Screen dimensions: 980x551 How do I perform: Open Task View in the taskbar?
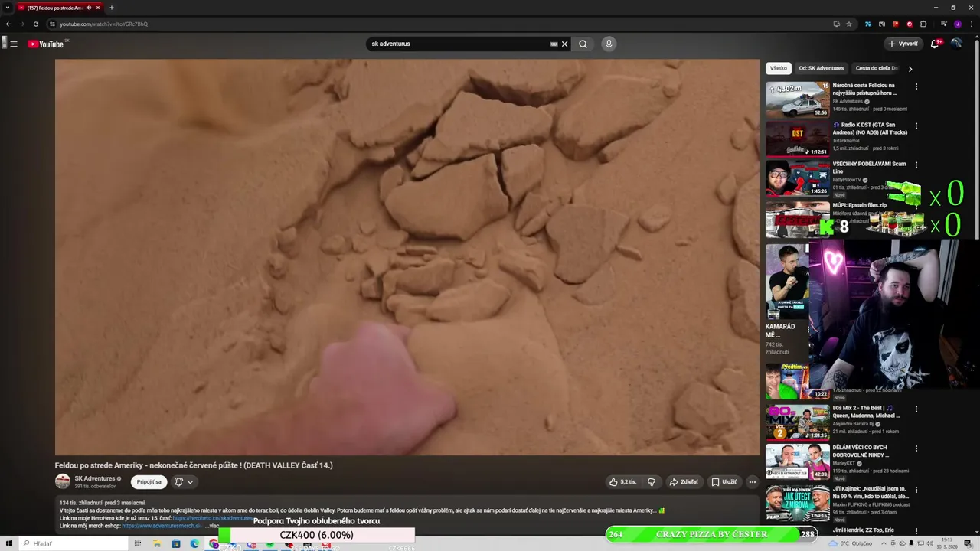(138, 543)
